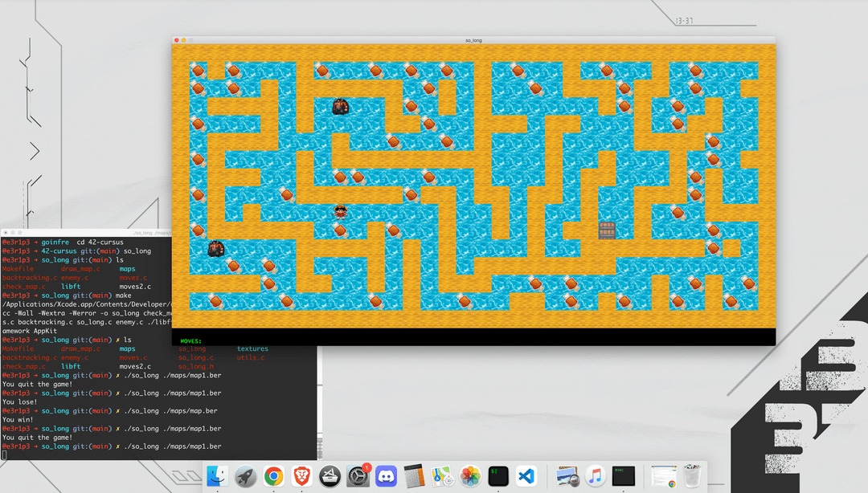Image resolution: width=868 pixels, height=493 pixels.
Task: Open System Preferences with notification badge
Action: click(358, 476)
